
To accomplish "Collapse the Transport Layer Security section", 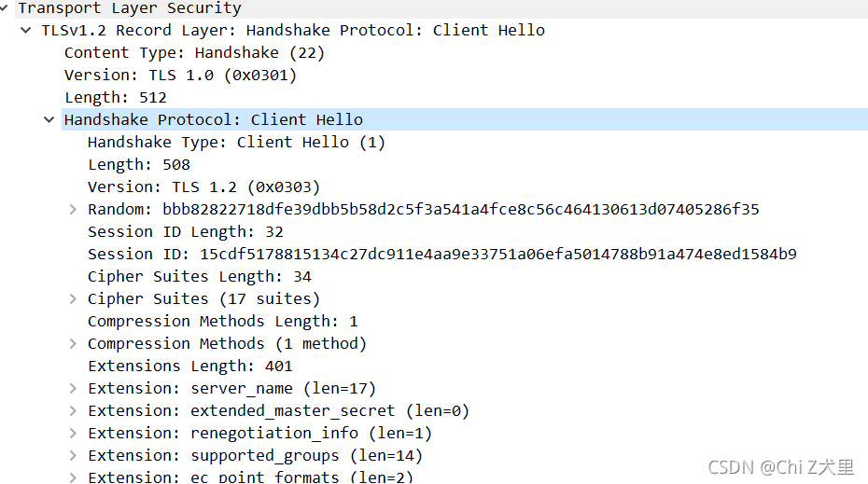I will point(4,8).
